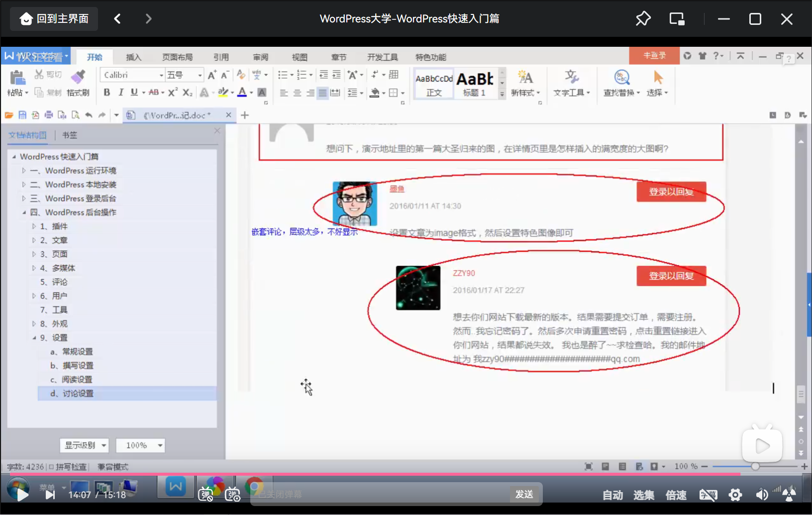812x515 pixels.
Task: Apply character shading (gray A box)
Action: (262, 92)
